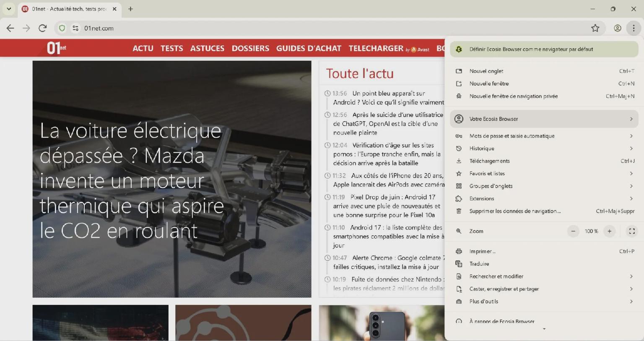Image resolution: width=644 pixels, height=341 pixels.
Task: View site information icon beside 01net.com
Action: pyautogui.click(x=75, y=28)
